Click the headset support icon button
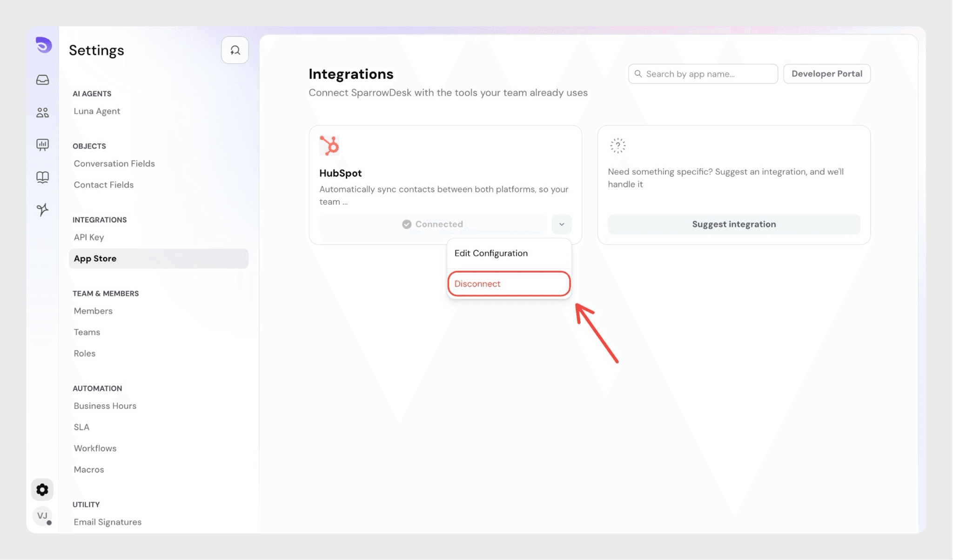Screen dimensions: 953x560 click(x=235, y=50)
